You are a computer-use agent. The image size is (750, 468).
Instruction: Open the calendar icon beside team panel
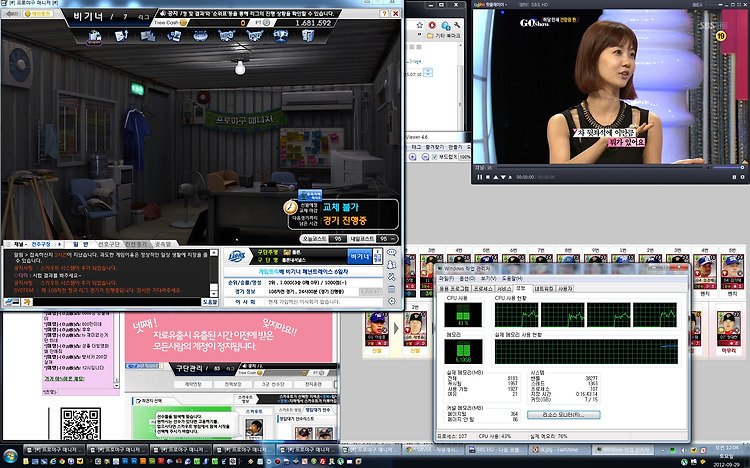point(392,289)
